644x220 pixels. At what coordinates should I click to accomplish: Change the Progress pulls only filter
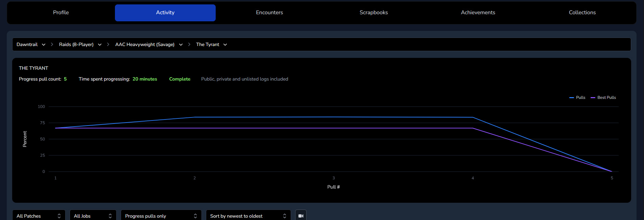point(161,216)
